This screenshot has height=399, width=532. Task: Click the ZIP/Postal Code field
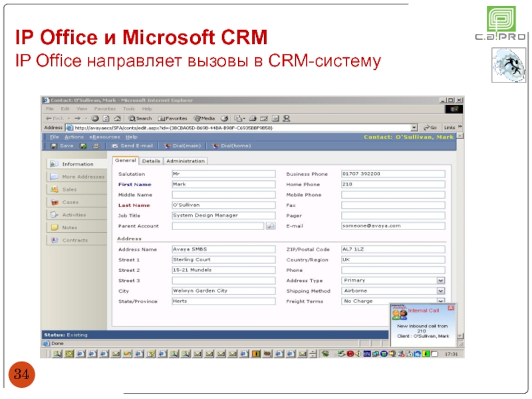point(393,249)
